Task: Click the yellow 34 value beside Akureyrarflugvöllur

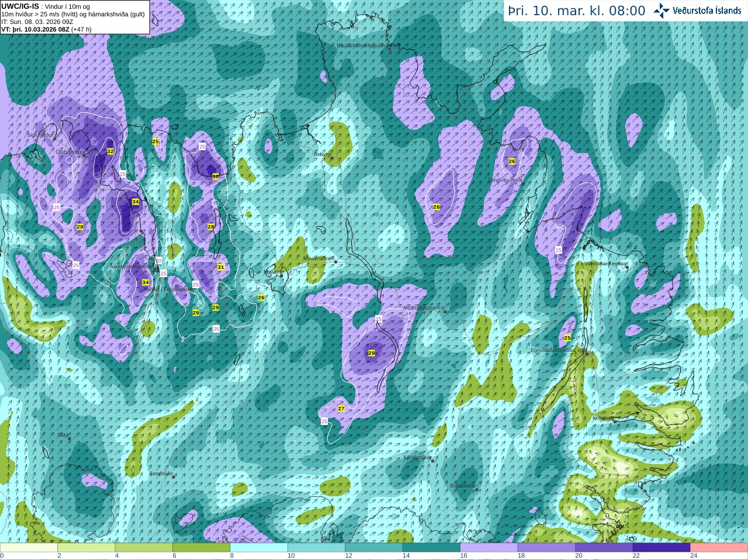Action: (x=146, y=282)
